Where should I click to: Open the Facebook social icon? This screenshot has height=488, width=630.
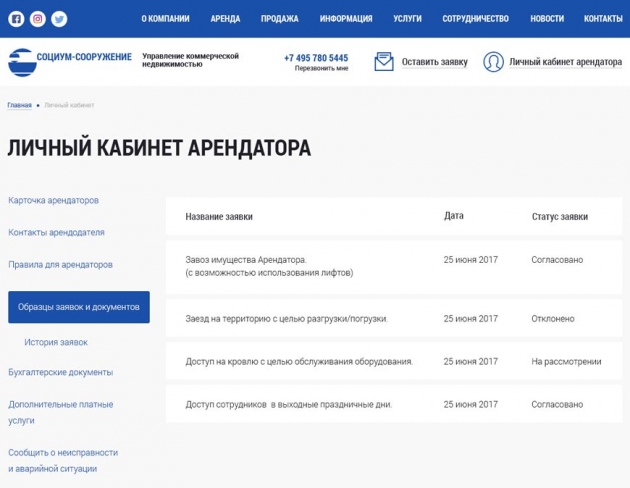coord(16,19)
